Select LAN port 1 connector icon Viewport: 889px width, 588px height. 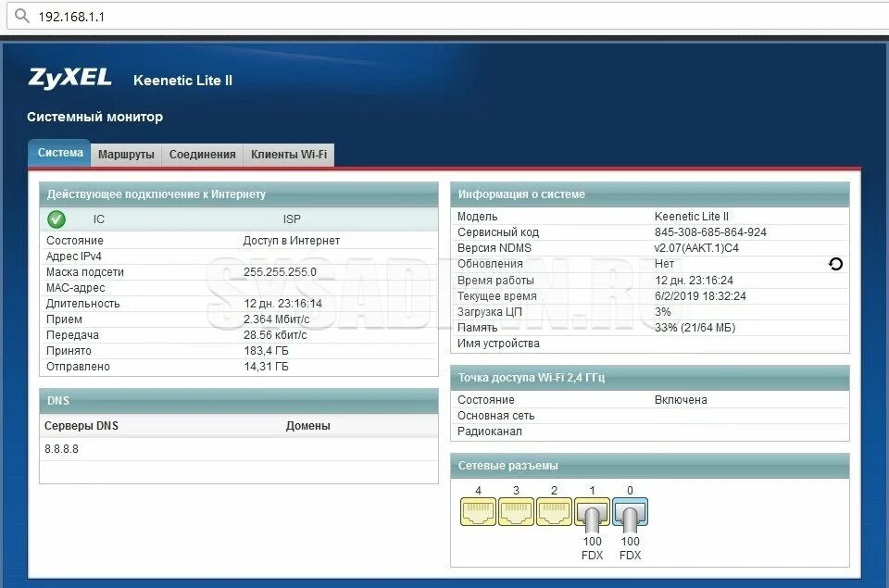tap(593, 510)
